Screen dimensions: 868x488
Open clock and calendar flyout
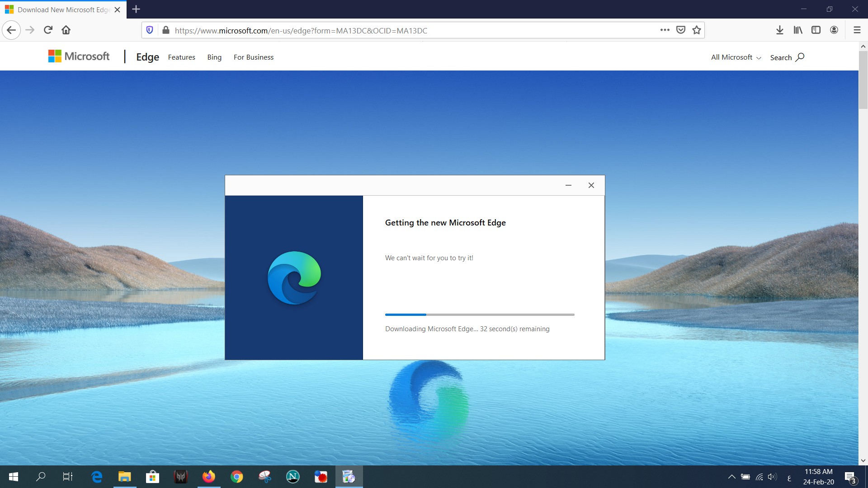coord(819,477)
